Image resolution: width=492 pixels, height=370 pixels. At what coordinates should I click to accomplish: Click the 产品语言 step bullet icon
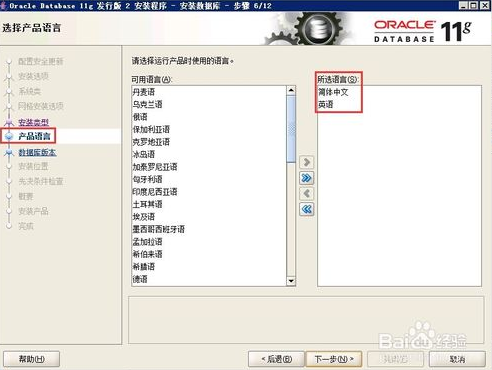(9, 136)
